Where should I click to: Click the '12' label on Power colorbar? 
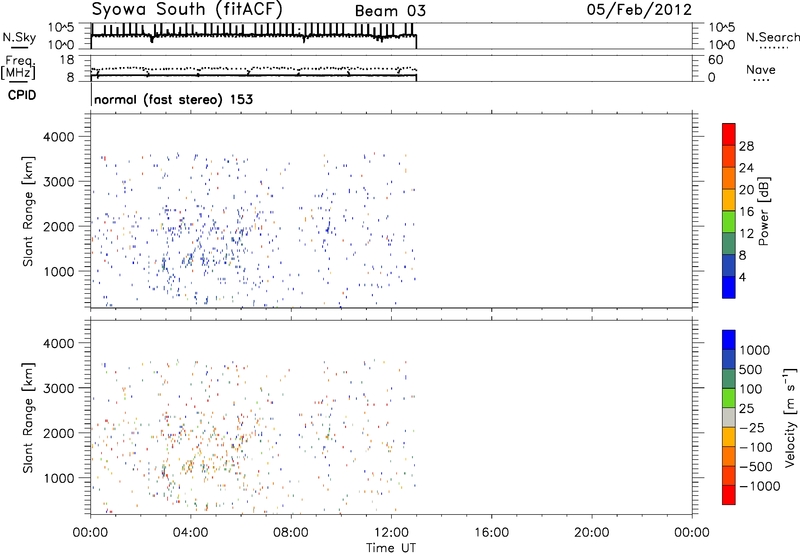click(746, 234)
